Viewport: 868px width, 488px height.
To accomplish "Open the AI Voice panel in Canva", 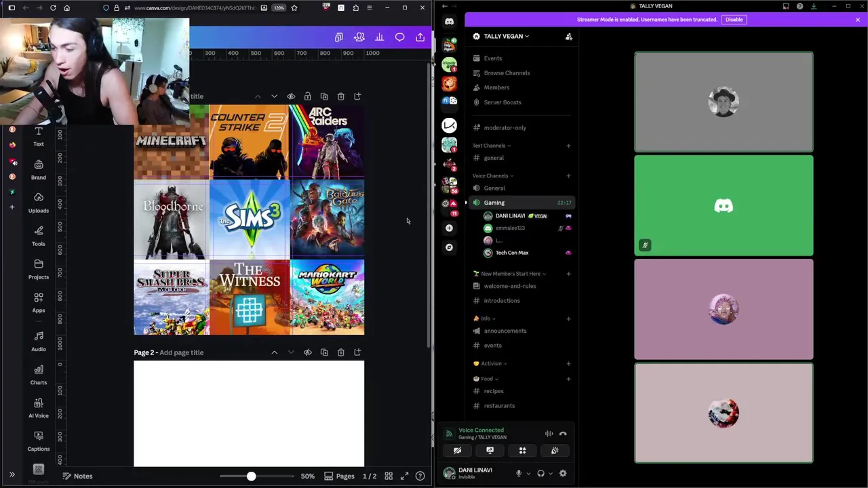I will [x=39, y=407].
